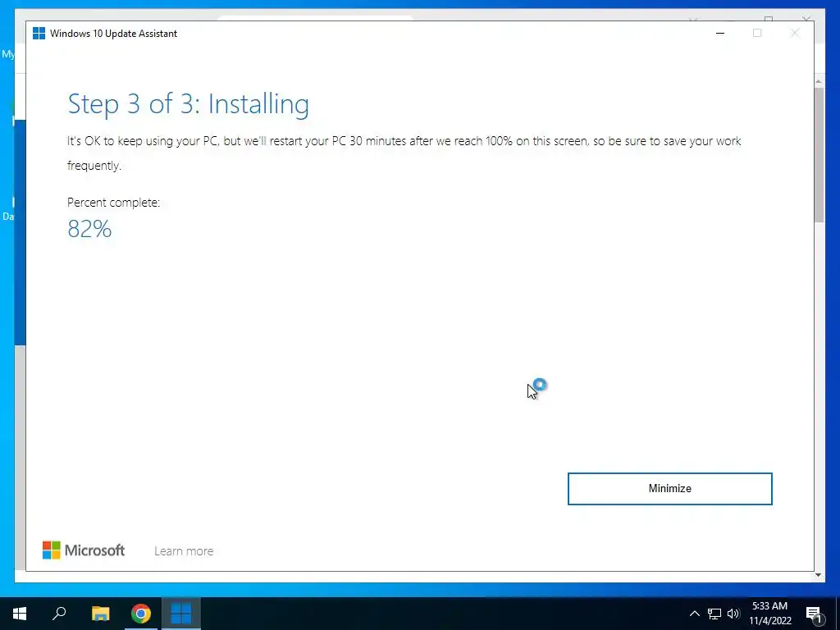Open the volume control tray icon
The width and height of the screenshot is (840, 630).
point(733,614)
